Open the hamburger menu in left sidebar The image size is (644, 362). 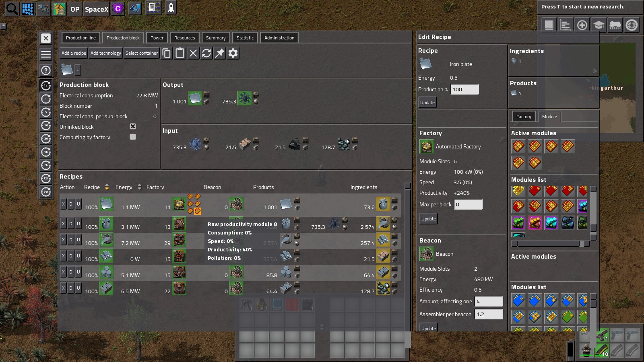[x=46, y=54]
